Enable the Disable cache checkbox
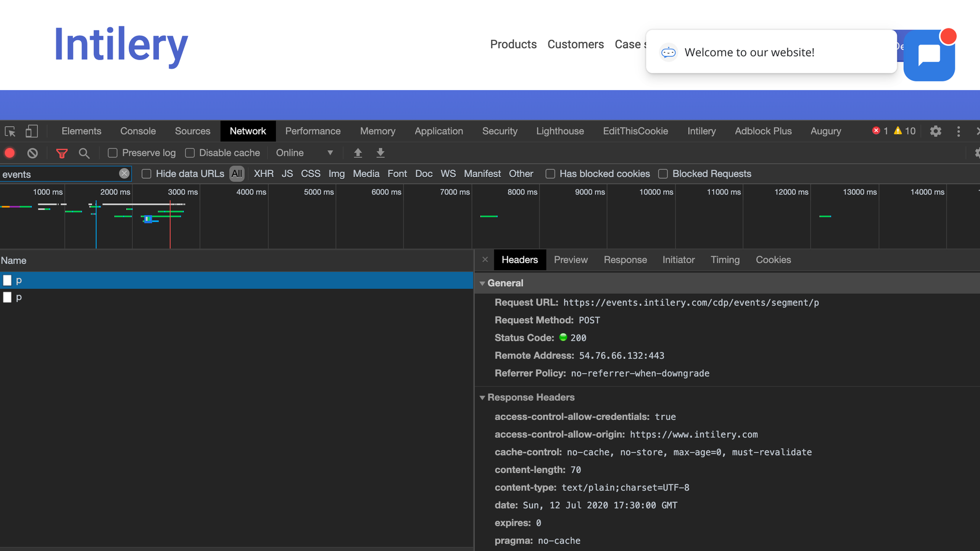The image size is (980, 551). click(x=190, y=153)
